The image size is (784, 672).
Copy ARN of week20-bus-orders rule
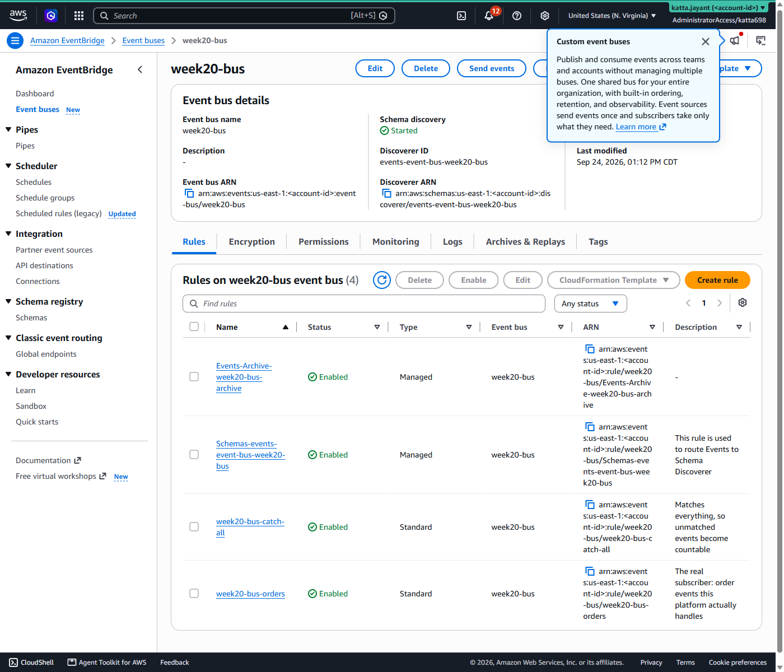click(590, 571)
